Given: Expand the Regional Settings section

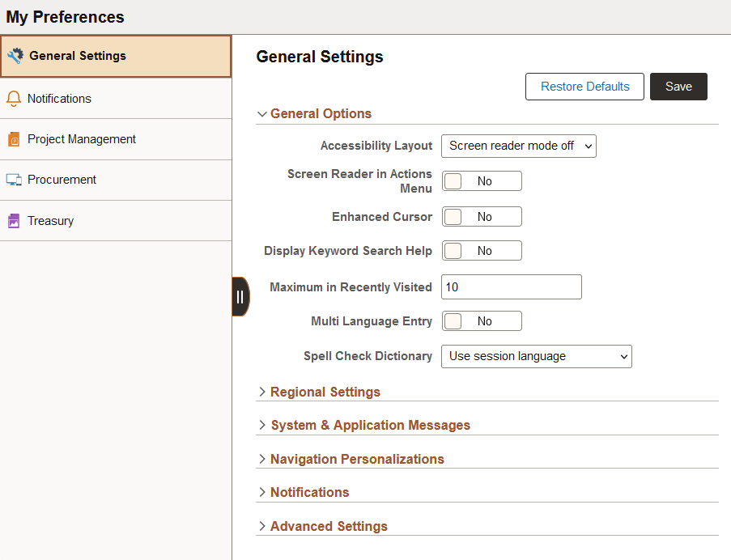Looking at the screenshot, I should pos(325,392).
